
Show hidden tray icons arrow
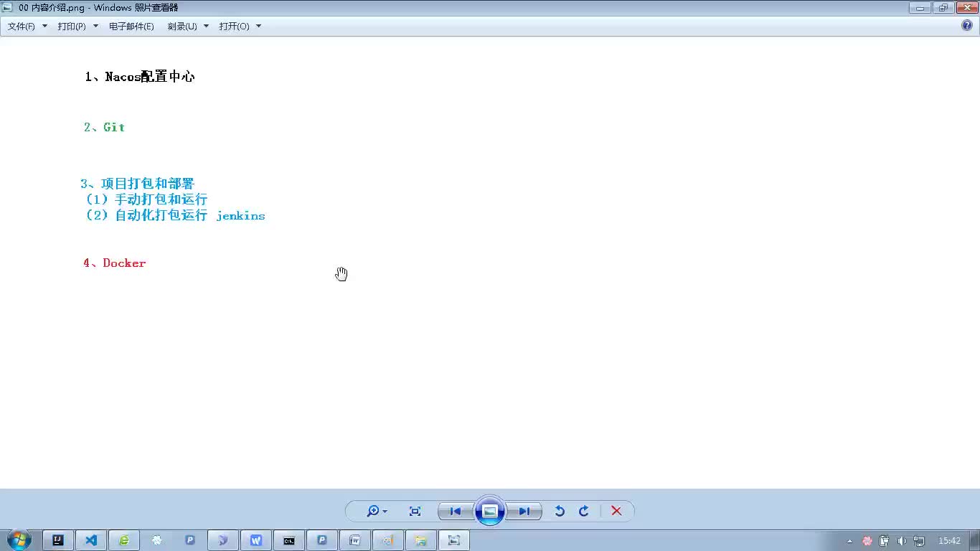coord(850,541)
